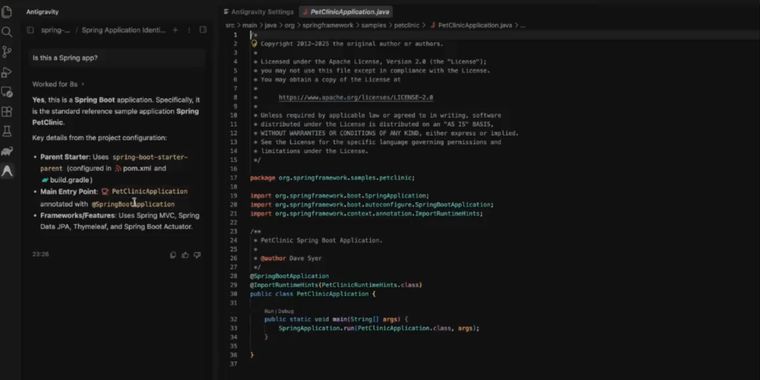Click the 23:26 timestamp under the response
This screenshot has width=760, height=380.
(41, 254)
